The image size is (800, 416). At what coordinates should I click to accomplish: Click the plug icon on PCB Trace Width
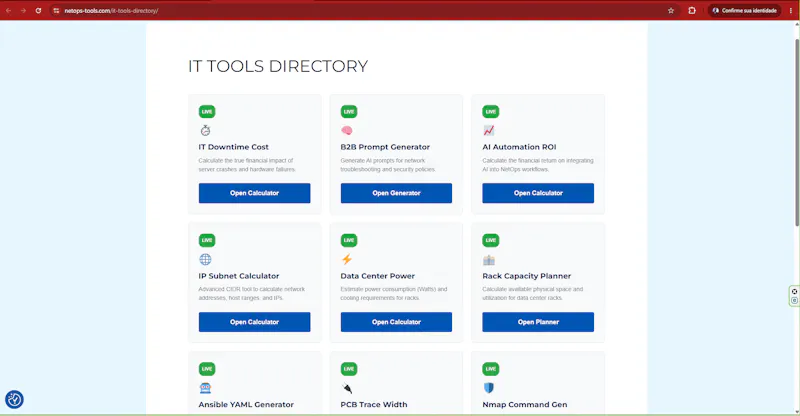(x=347, y=388)
